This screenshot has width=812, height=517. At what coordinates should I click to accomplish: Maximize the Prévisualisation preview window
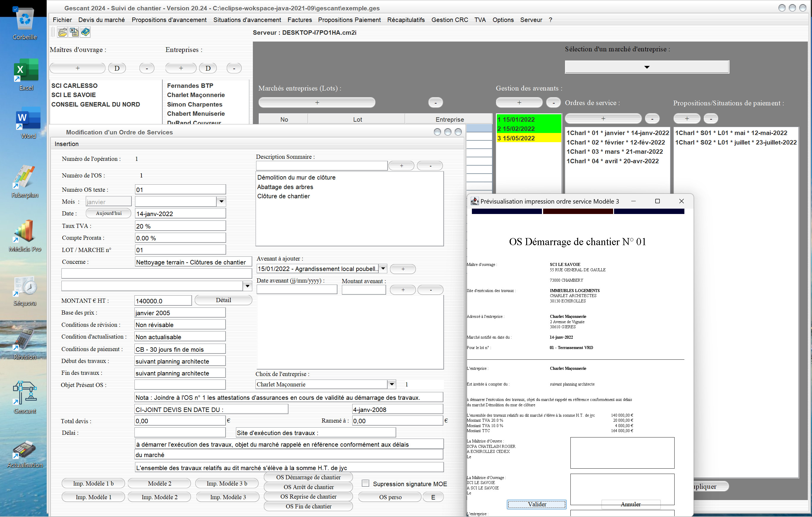(657, 201)
